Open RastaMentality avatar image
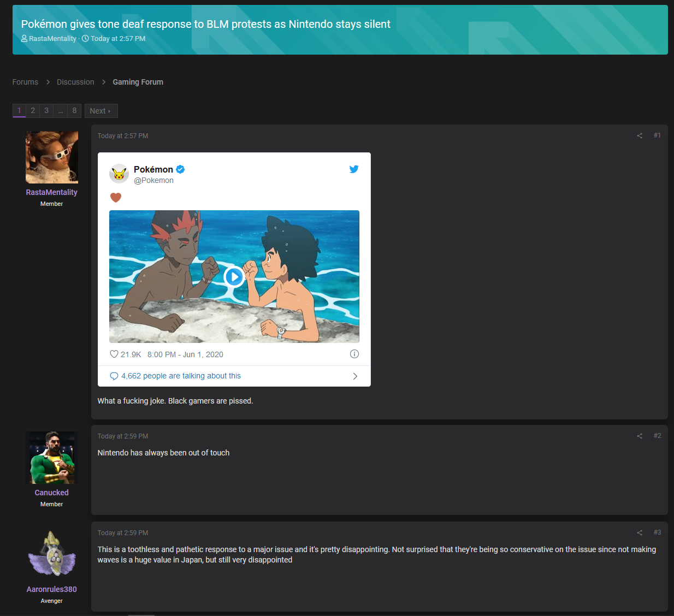This screenshot has height=616, width=674. click(x=52, y=157)
